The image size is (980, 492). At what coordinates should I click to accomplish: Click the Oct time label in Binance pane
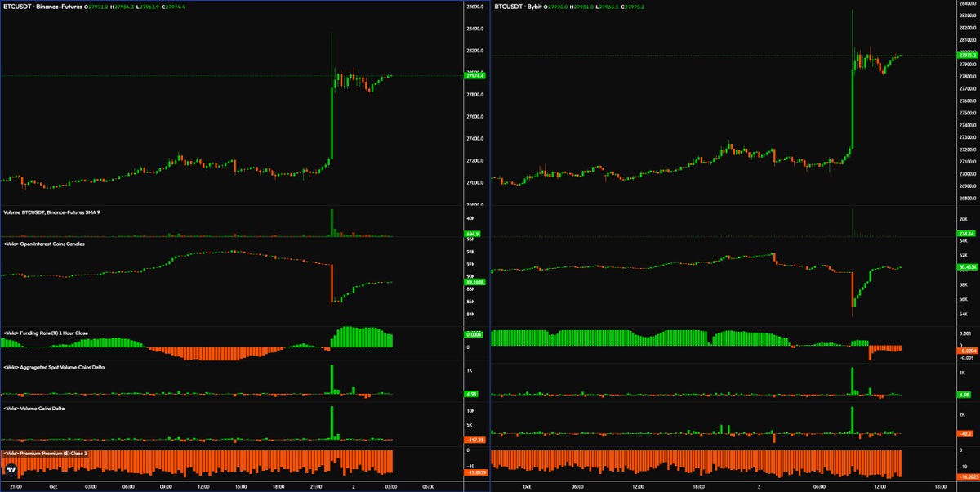[54, 486]
